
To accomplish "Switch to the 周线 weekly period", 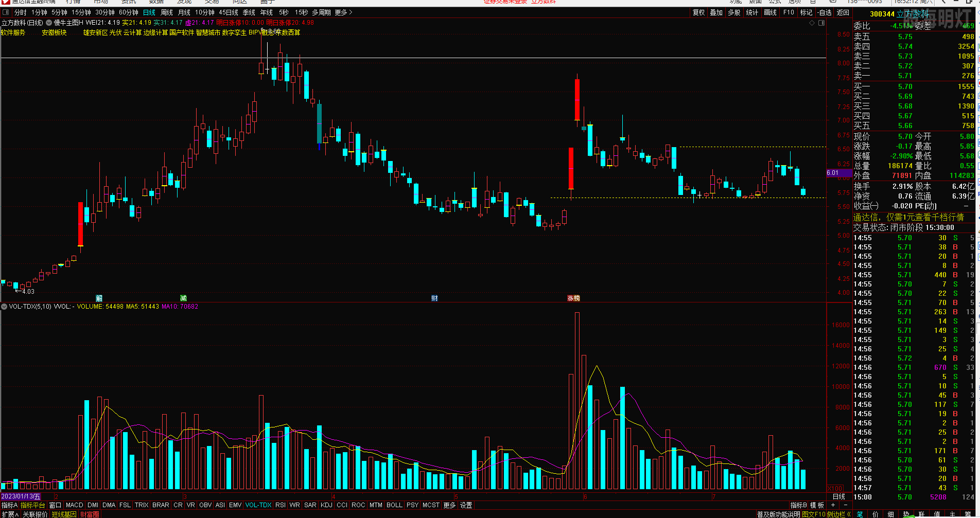I will pyautogui.click(x=167, y=12).
